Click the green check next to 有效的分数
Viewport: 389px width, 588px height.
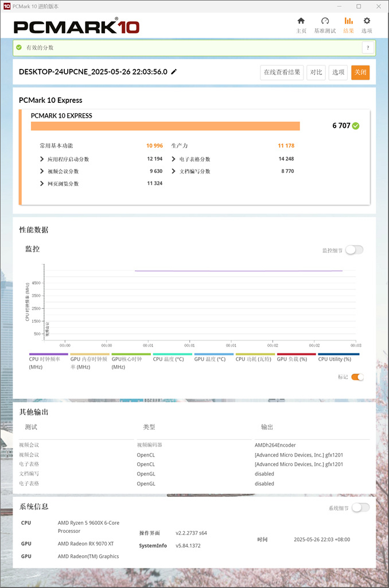click(x=19, y=47)
